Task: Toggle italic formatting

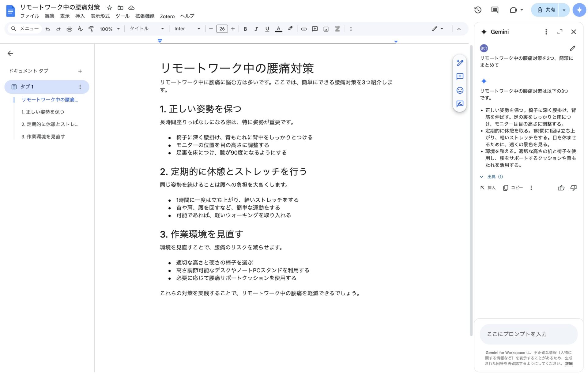Action: 256,29
